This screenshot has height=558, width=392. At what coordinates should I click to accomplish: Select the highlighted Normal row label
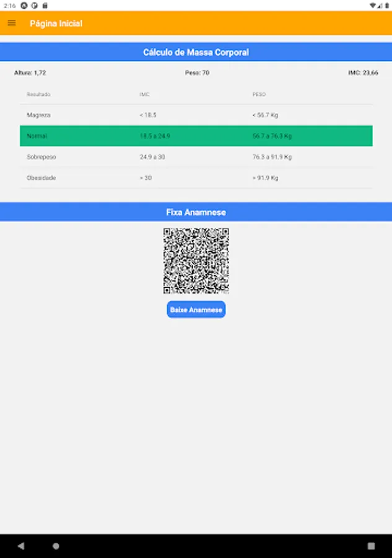pos(37,136)
